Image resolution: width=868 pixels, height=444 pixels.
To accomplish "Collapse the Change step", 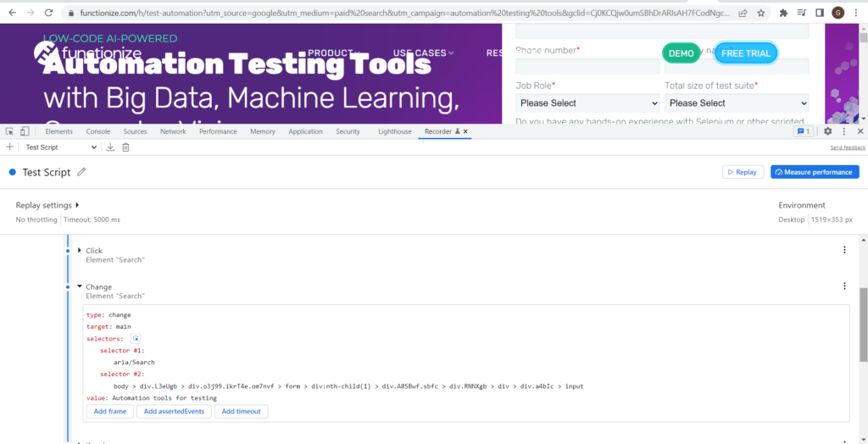I will 79,286.
